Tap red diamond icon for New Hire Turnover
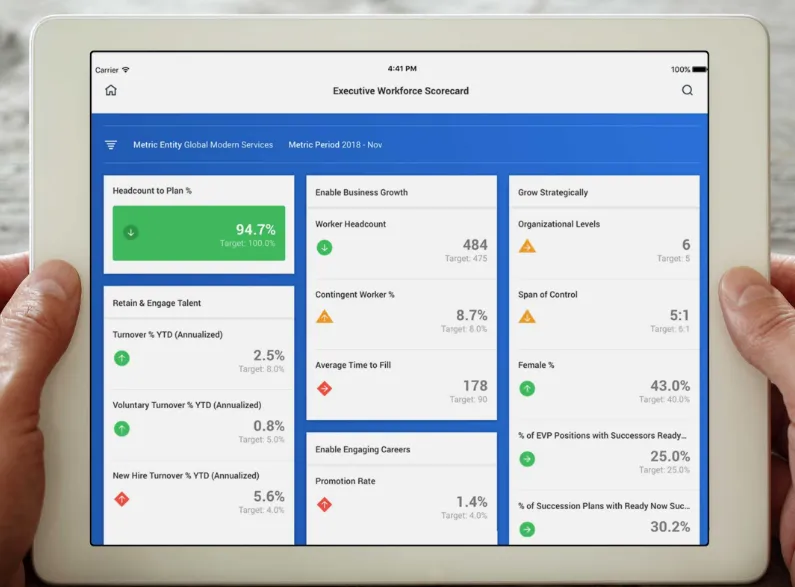Image resolution: width=795 pixels, height=587 pixels. (x=122, y=499)
